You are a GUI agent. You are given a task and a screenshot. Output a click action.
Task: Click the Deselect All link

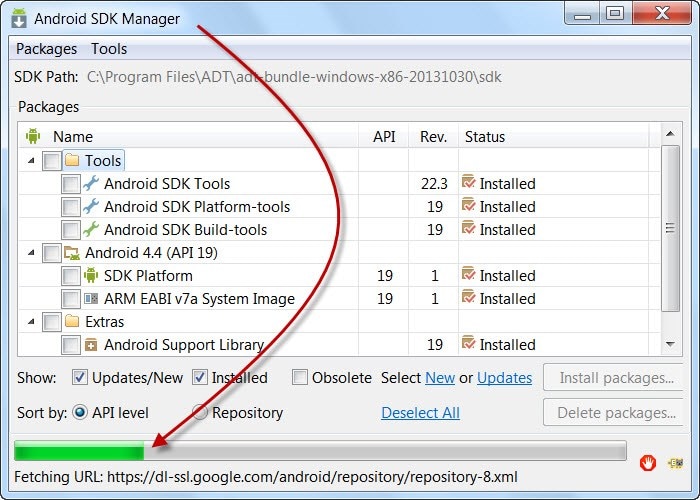[420, 412]
